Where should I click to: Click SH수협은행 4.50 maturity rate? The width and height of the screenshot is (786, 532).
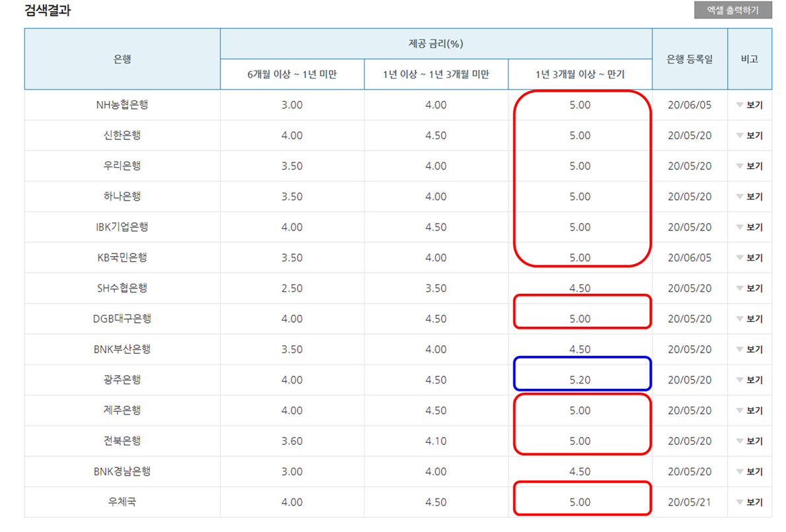pos(580,288)
